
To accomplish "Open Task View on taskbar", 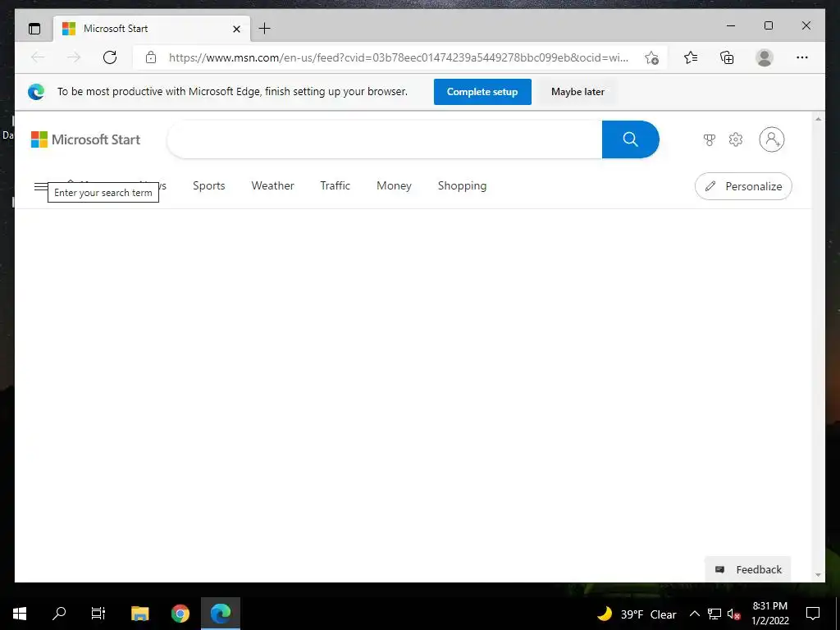I will coord(98,614).
